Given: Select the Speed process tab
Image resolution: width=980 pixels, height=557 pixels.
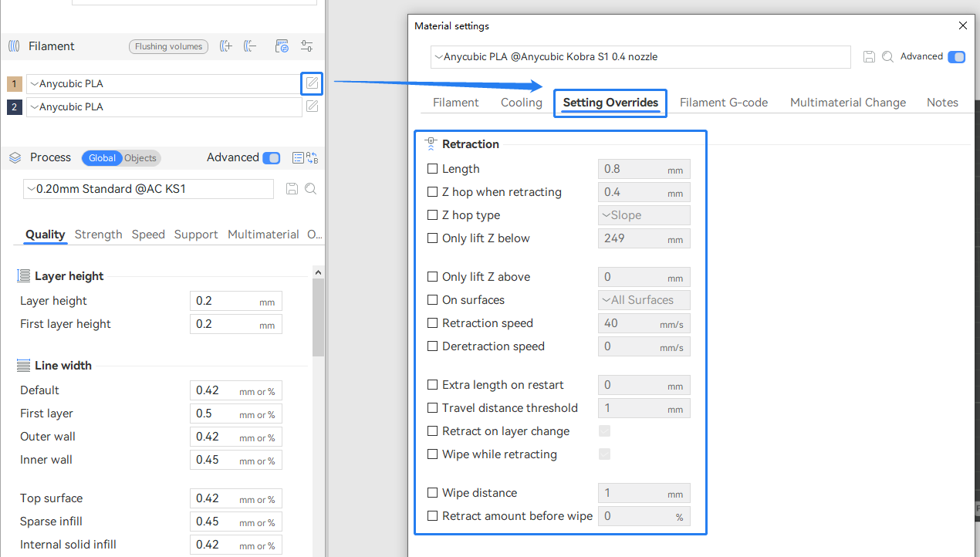Looking at the screenshot, I should [x=148, y=235].
